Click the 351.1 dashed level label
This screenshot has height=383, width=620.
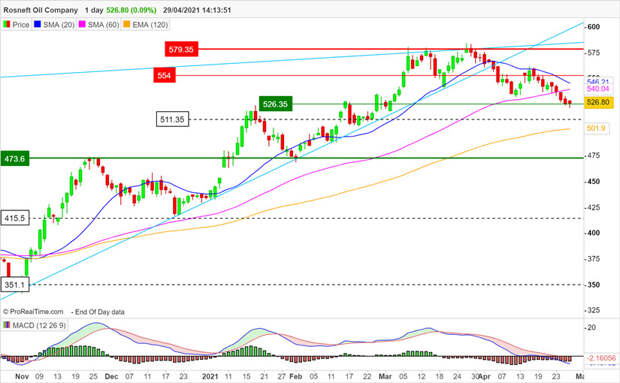15,285
